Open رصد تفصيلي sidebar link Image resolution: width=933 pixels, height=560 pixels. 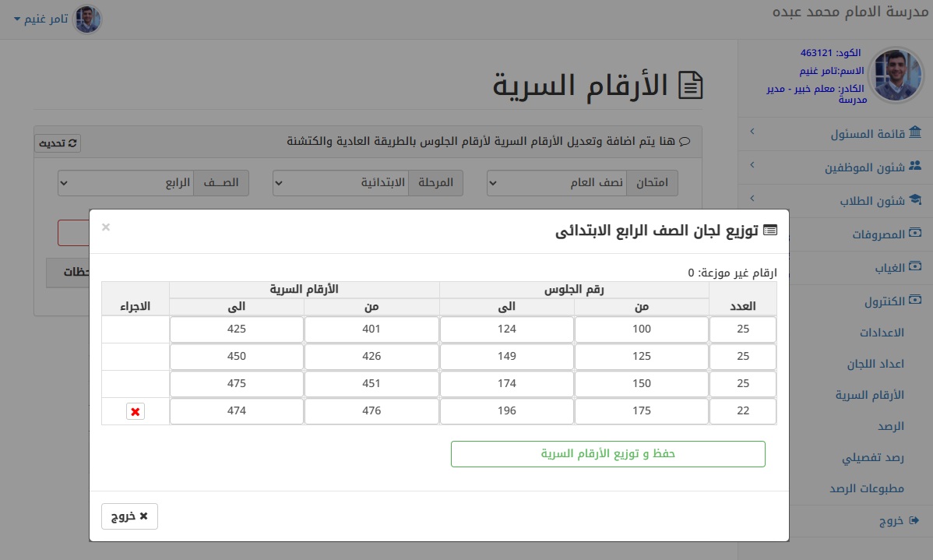pos(873,458)
